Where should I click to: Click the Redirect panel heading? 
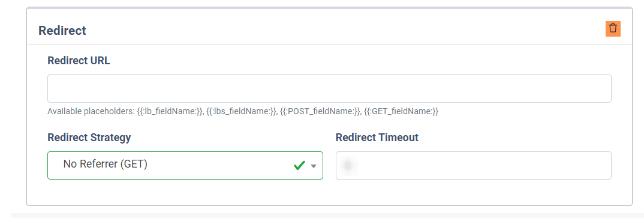tap(62, 31)
